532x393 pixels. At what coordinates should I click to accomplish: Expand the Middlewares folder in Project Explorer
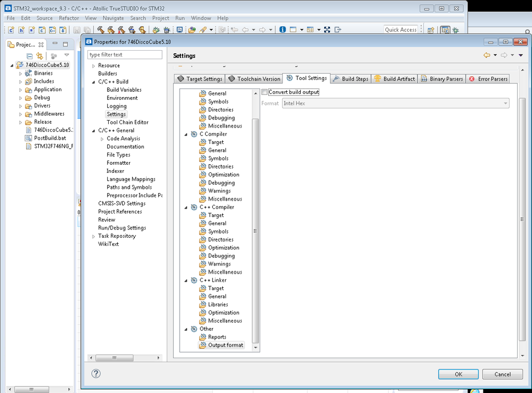[20, 114]
